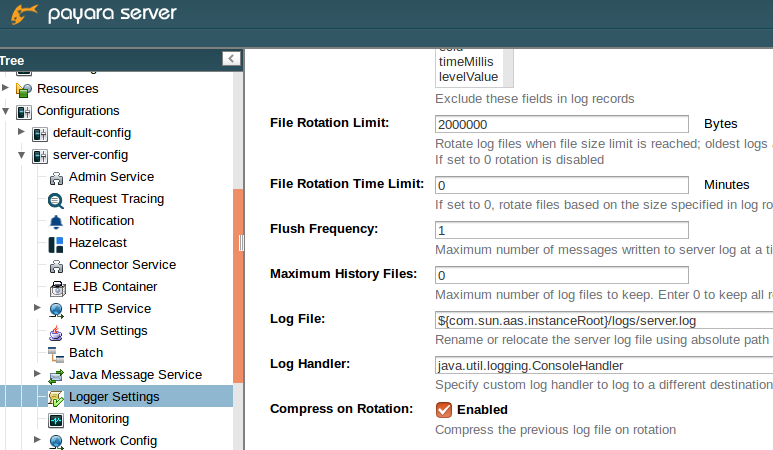Image resolution: width=773 pixels, height=450 pixels.
Task: Click the File Rotation Limit field
Action: click(x=562, y=124)
